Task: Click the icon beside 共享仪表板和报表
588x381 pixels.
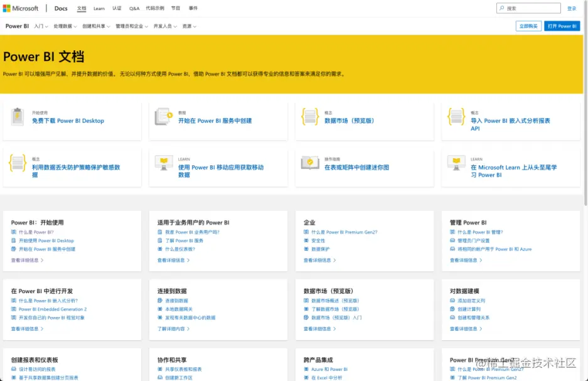Action: point(160,369)
